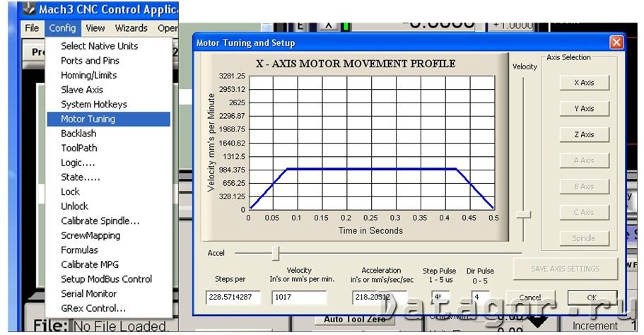Click the Steps per input field
The height and width of the screenshot is (335, 644).
pos(233,298)
